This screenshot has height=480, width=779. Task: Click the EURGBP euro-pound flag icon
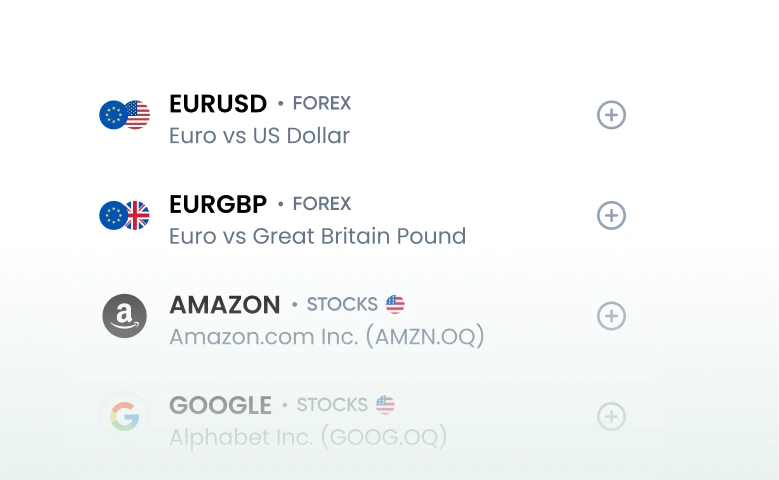(x=124, y=215)
